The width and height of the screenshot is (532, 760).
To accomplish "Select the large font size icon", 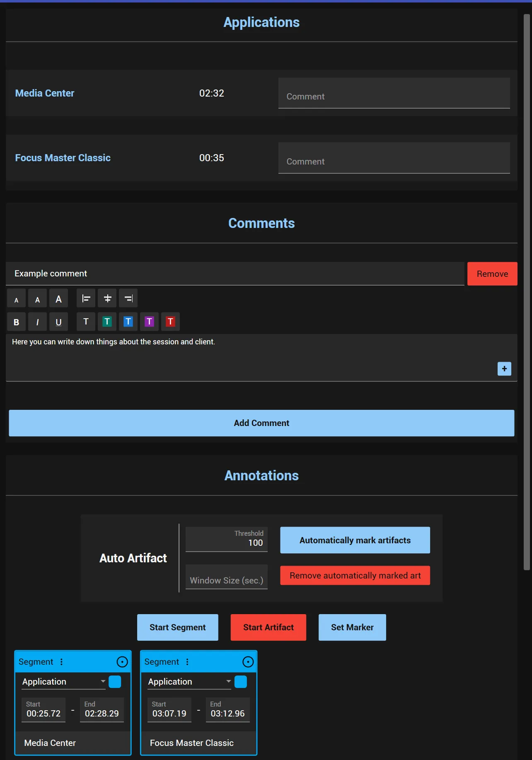I will [x=59, y=299].
